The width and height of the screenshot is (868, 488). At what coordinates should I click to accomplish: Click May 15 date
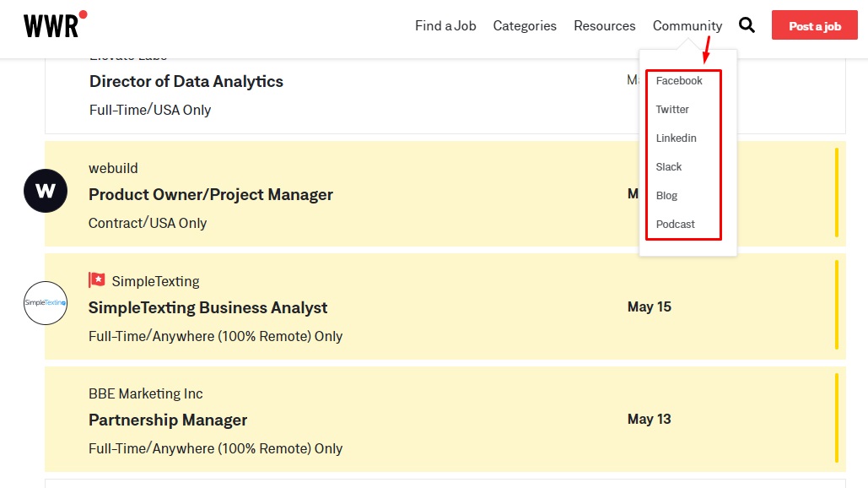(x=650, y=306)
